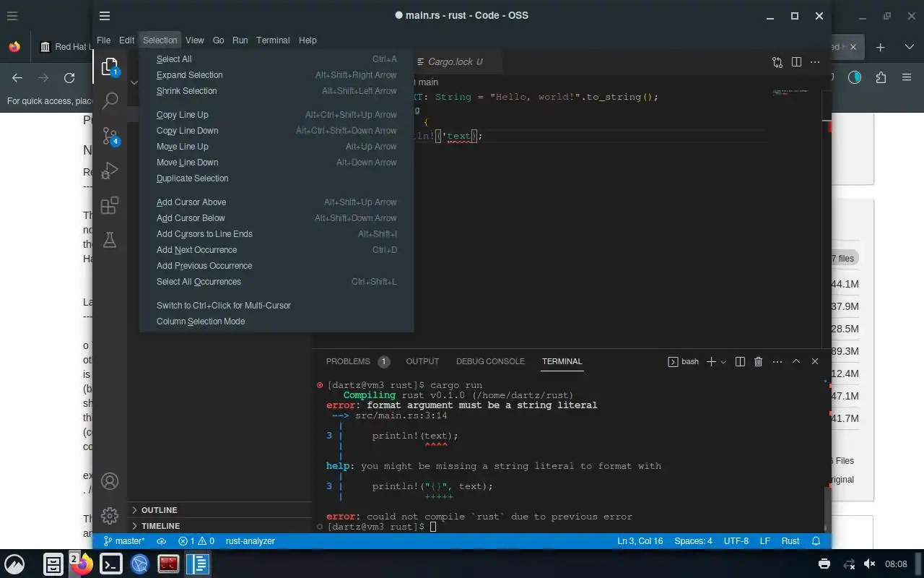Open the Manage gear menu

110,516
